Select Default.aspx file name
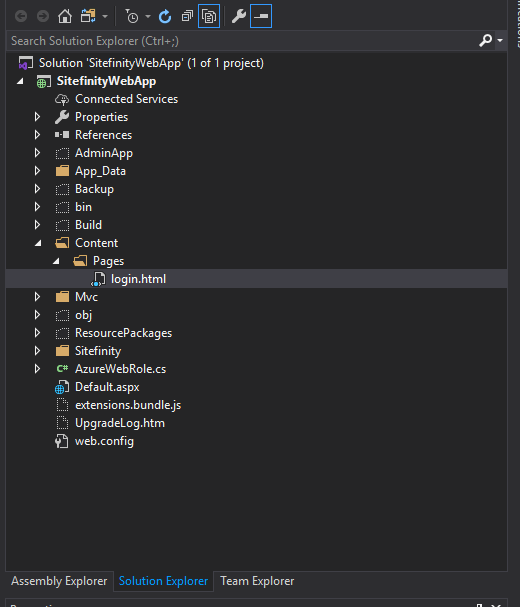 107,387
